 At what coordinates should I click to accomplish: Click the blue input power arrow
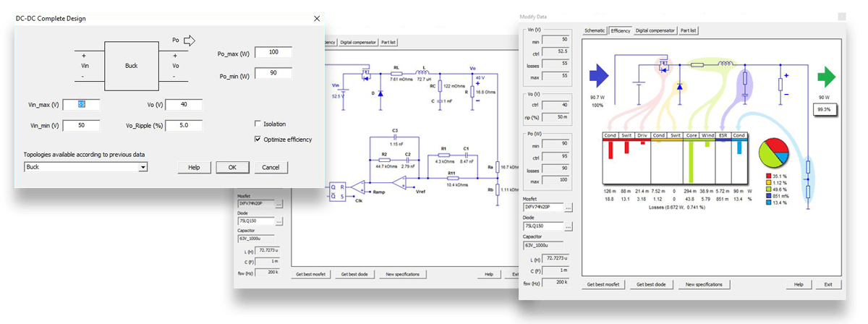600,75
